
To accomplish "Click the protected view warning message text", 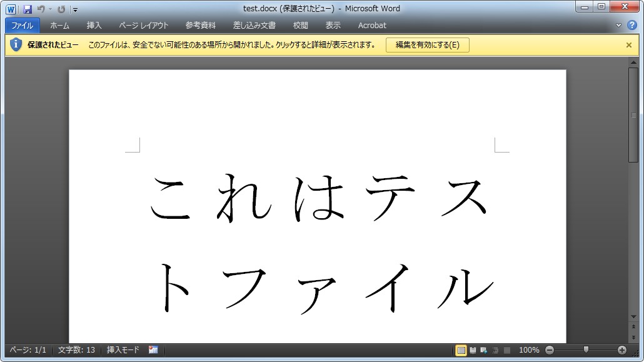I will (231, 45).
